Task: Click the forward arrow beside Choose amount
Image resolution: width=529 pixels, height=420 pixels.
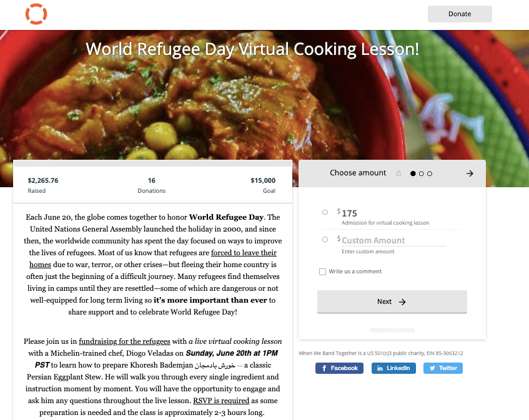Action: [470, 173]
